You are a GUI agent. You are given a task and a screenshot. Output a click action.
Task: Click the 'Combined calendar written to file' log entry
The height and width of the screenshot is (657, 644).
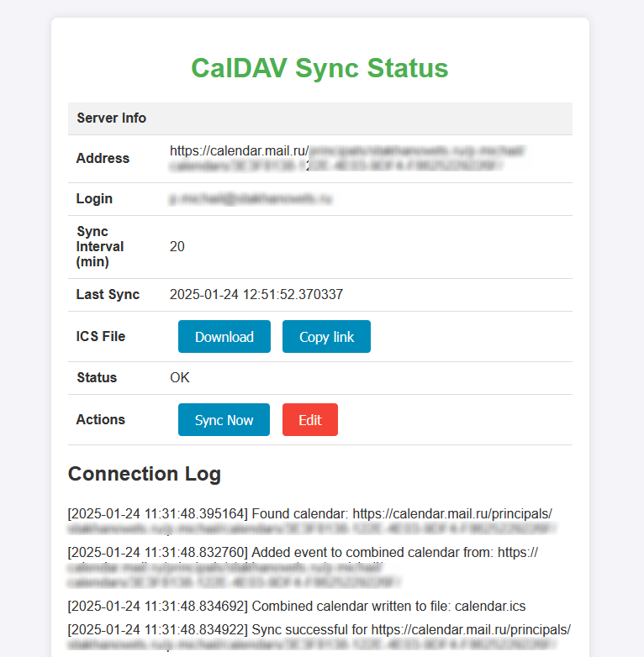tap(296, 606)
